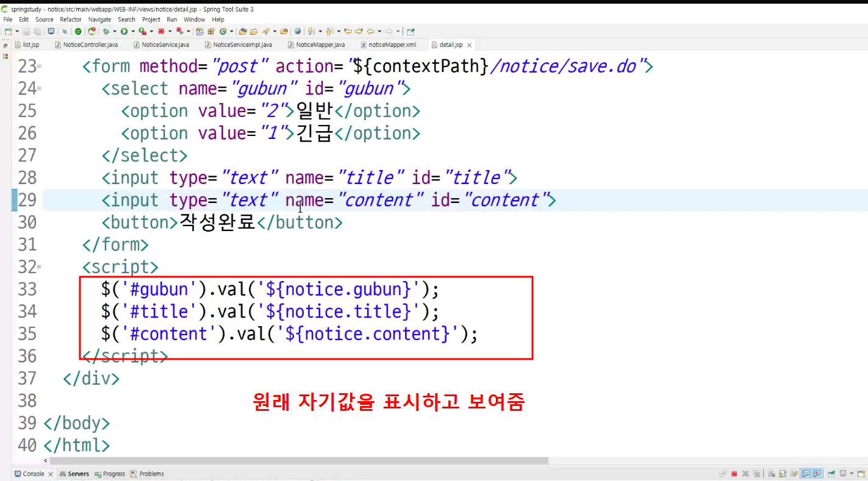Click the restore view icon left of list.jsp
868x481 pixels.
coord(5,45)
